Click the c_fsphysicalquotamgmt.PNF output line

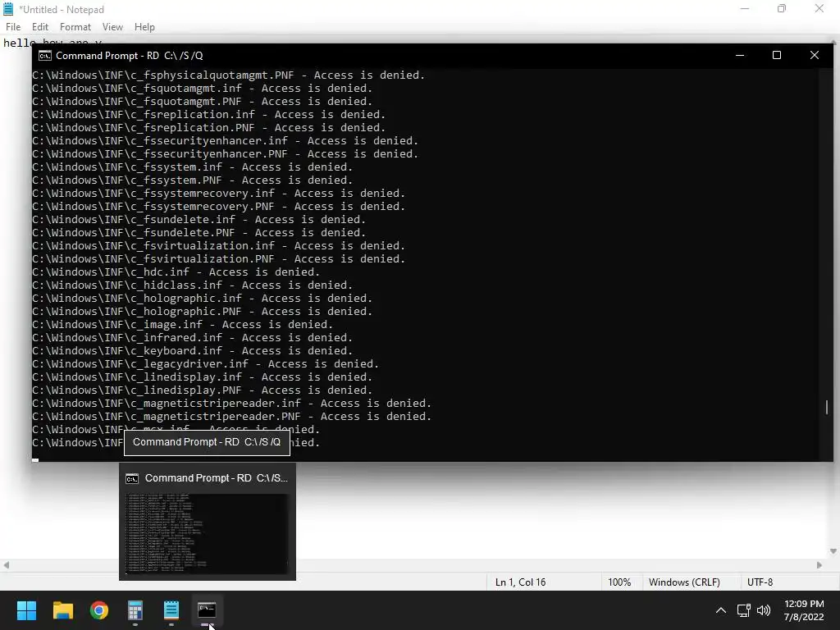click(229, 75)
